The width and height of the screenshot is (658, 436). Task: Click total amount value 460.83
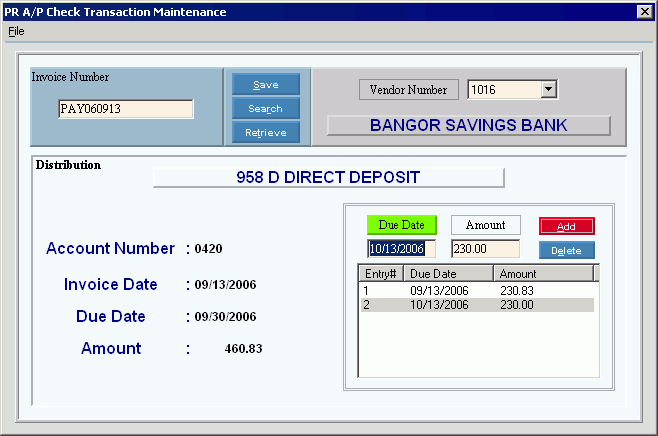243,348
